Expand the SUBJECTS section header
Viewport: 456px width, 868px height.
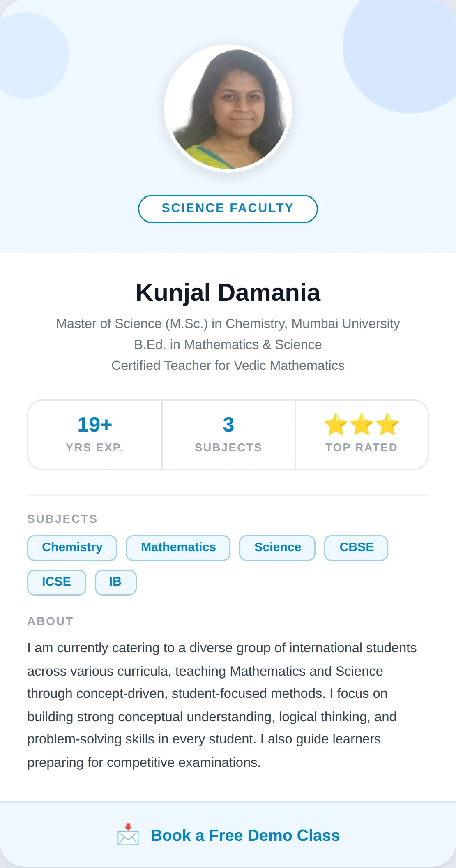(x=62, y=519)
